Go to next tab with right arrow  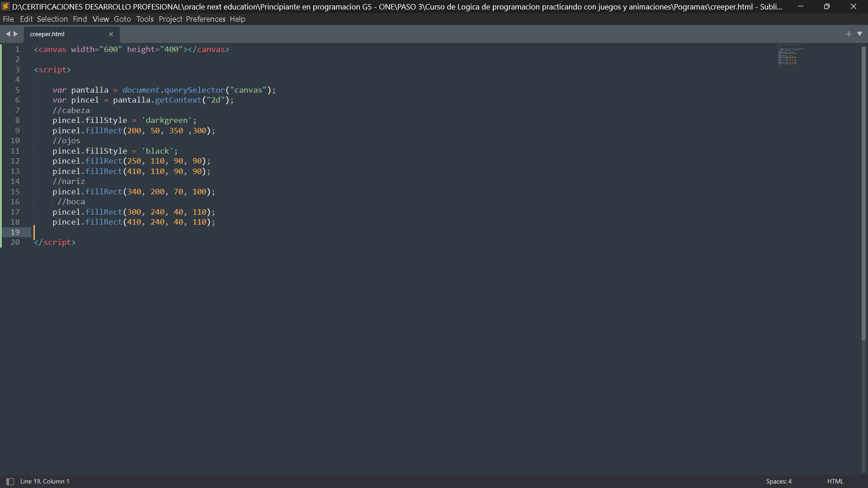click(x=16, y=34)
